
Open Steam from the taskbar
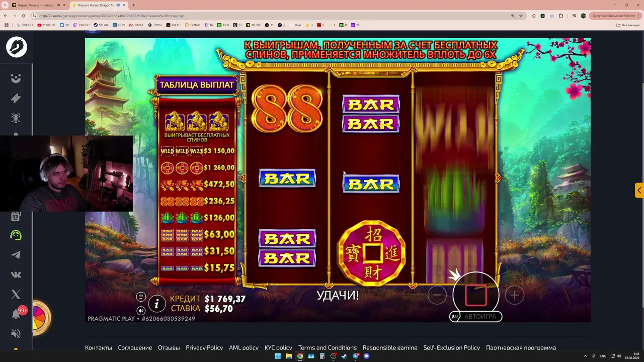(x=344, y=356)
